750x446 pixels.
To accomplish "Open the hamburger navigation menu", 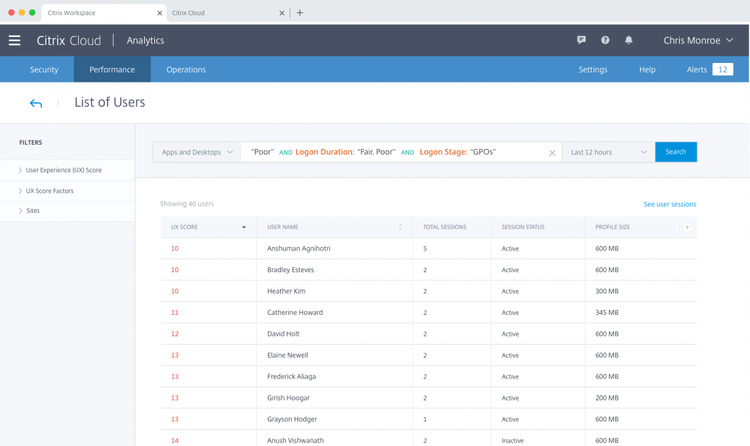I will [x=14, y=40].
